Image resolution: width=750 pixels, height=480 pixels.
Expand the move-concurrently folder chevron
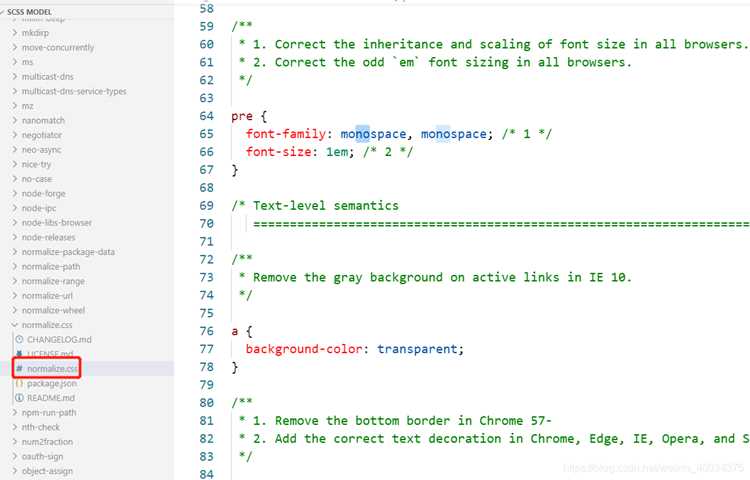click(x=15, y=47)
